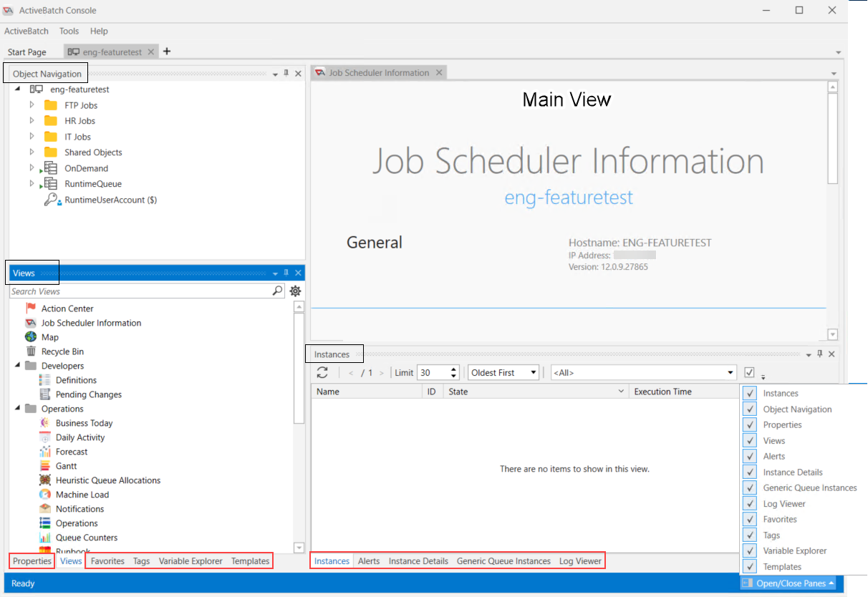Viewport: 868px width, 597px height.
Task: Click the Search Views input field
Action: click(141, 291)
